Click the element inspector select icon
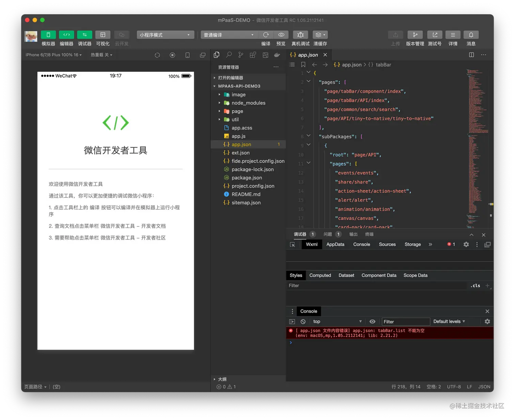 (292, 245)
